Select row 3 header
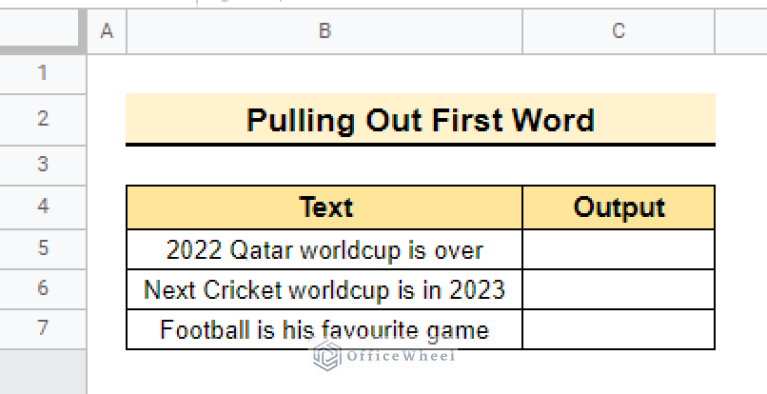 43,165
